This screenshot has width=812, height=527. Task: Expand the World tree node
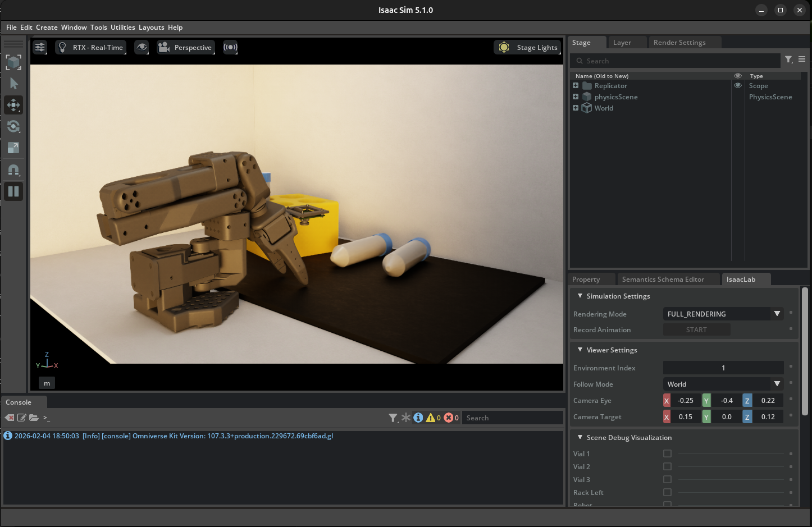click(576, 108)
